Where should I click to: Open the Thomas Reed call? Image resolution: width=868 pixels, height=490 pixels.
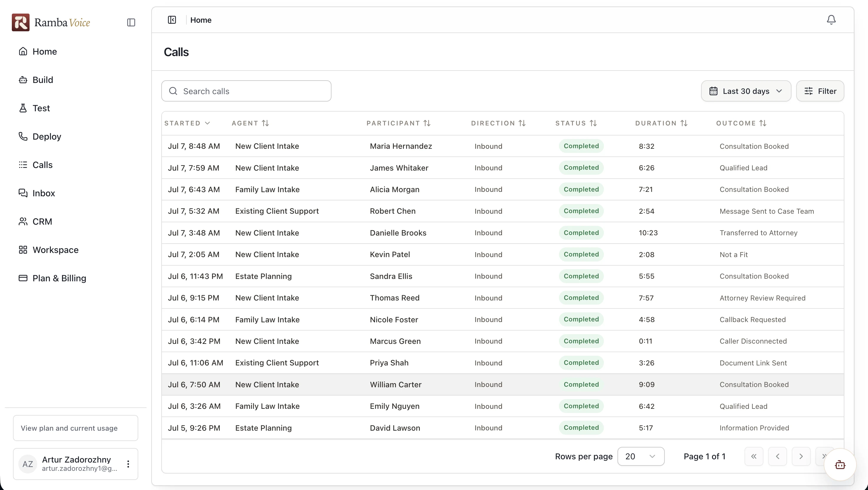pos(503,298)
